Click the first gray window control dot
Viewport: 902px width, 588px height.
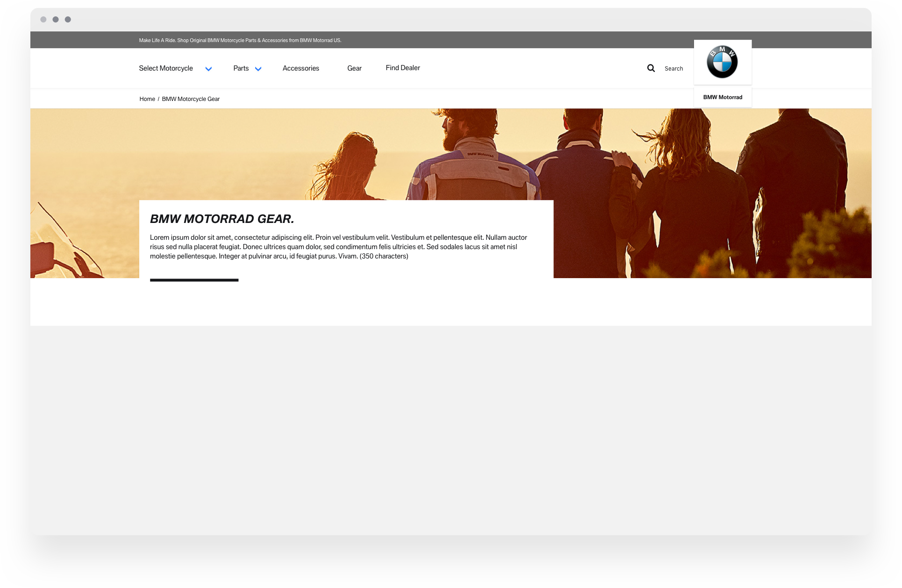tap(43, 20)
